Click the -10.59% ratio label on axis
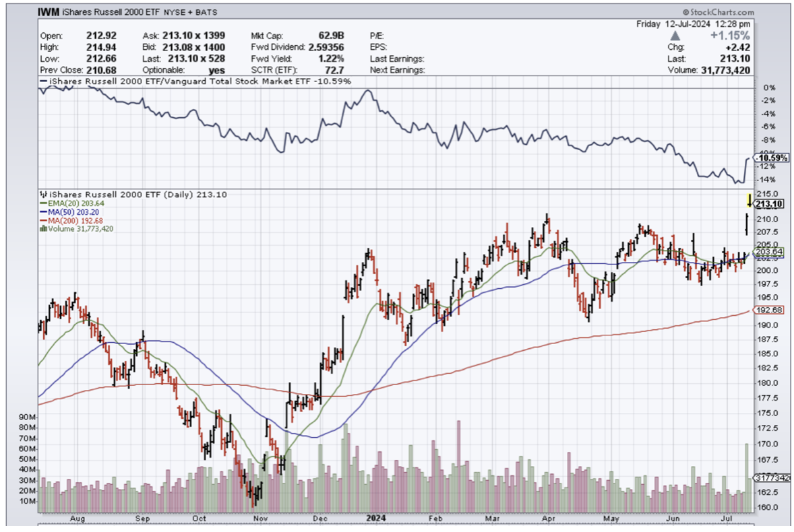Viewport: 794px width, 532px height. click(x=768, y=158)
